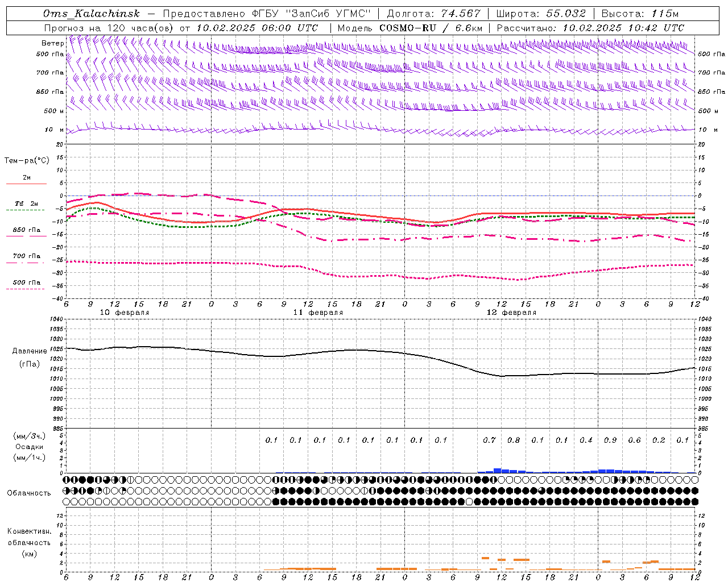Click the 'Давление' pressure label
728x582 pixels.
point(30,351)
